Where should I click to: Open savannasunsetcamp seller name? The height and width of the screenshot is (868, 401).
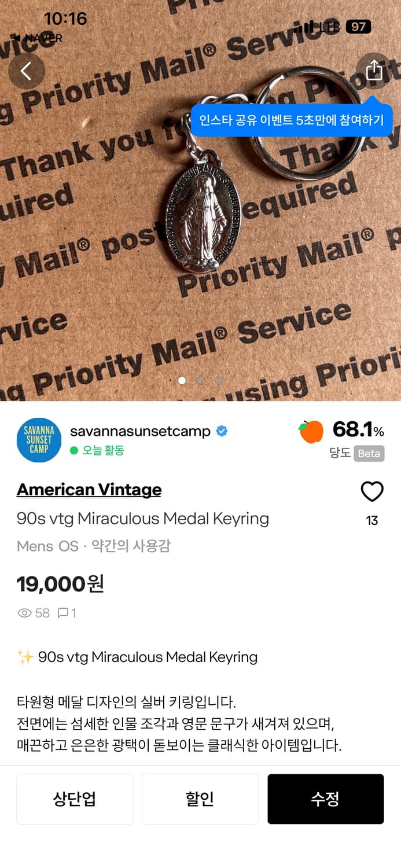pos(140,432)
